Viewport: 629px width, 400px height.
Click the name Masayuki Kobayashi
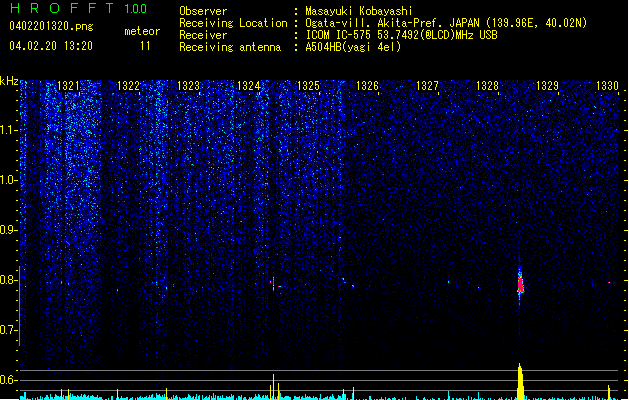click(359, 11)
